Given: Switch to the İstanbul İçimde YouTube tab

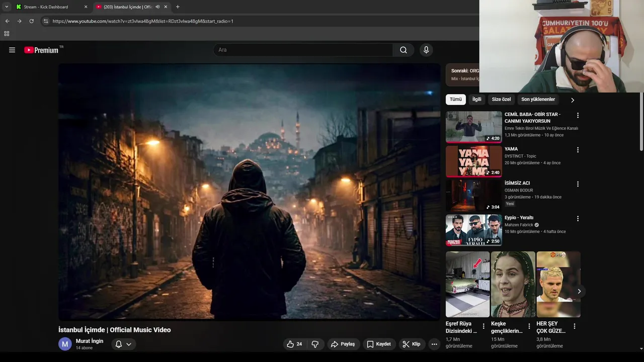Looking at the screenshot, I should pyautogui.click(x=128, y=7).
